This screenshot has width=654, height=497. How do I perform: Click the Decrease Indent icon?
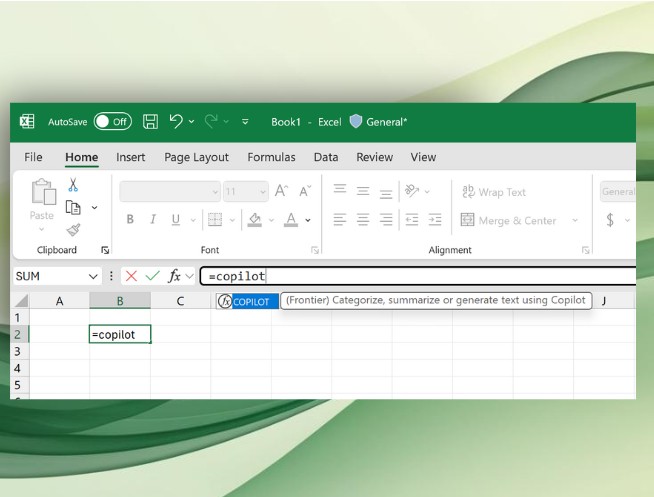tap(412, 219)
